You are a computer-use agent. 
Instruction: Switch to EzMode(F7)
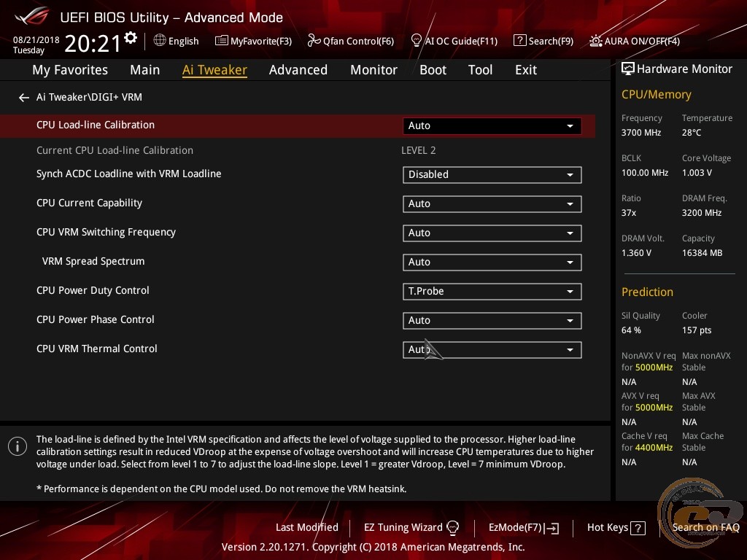[523, 527]
